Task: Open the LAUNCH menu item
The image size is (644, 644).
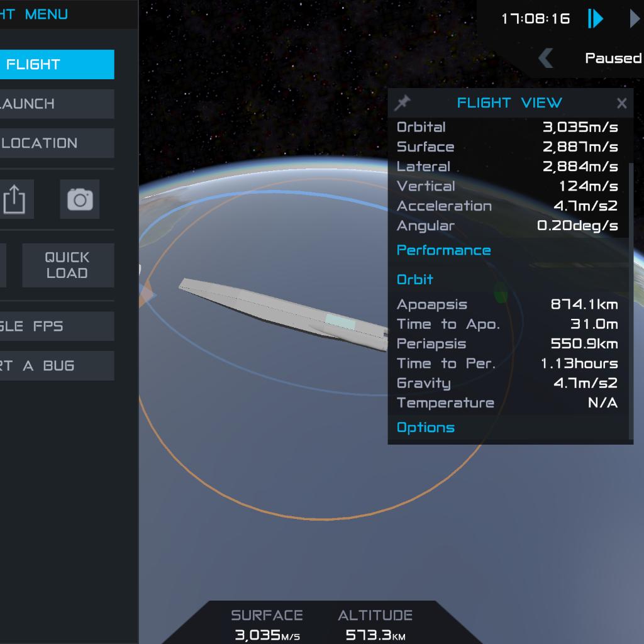Action: tap(57, 104)
